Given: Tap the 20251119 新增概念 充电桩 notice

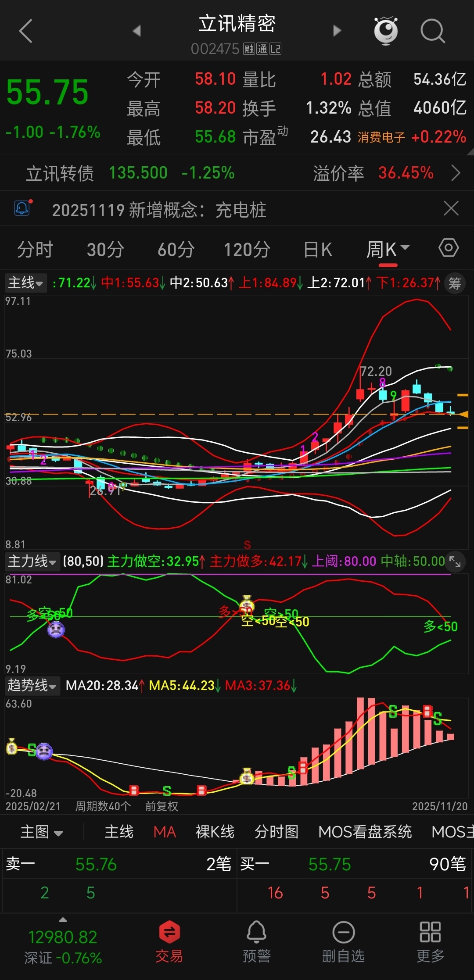Looking at the screenshot, I should click(159, 210).
